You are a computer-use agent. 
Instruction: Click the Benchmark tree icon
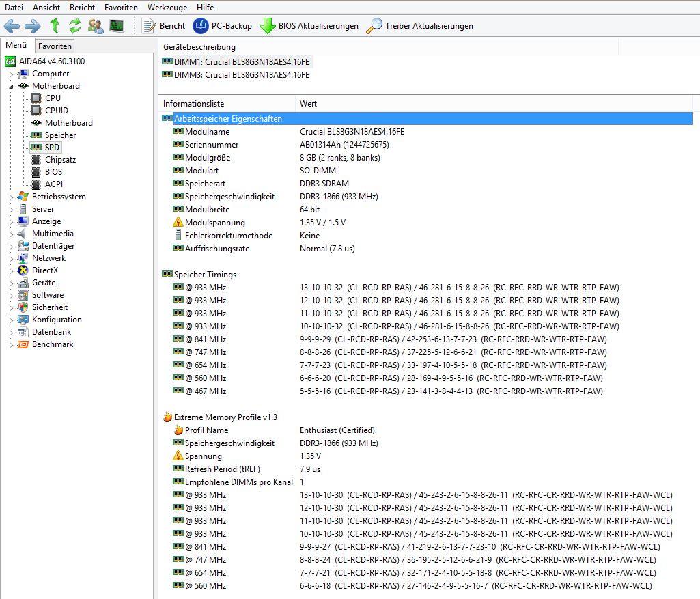(x=23, y=344)
